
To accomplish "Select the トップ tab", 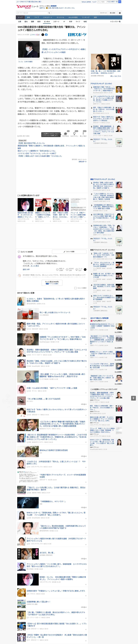I will click(20, 17).
